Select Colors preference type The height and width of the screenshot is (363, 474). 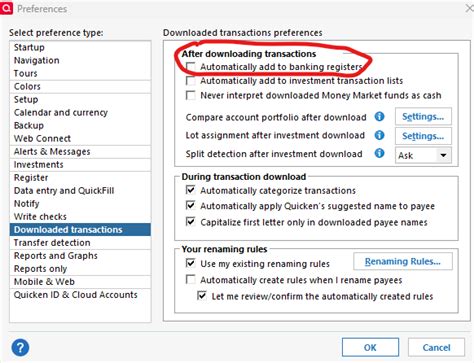(x=80, y=86)
